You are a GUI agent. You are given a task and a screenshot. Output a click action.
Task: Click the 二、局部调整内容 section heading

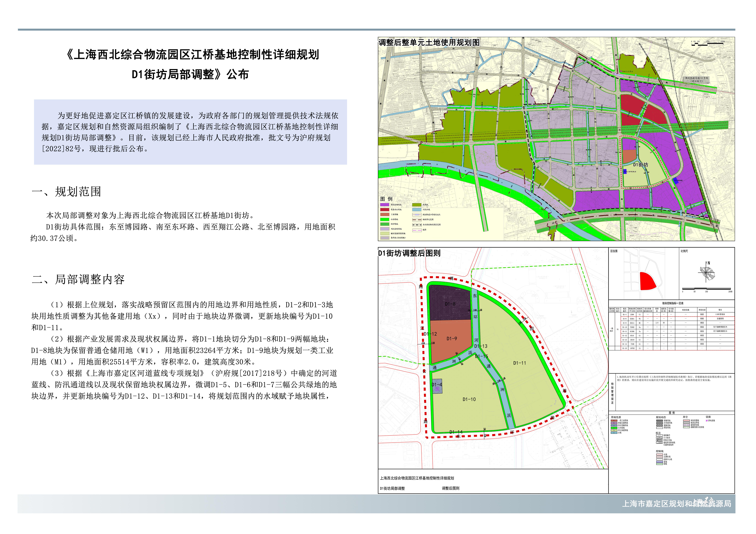tap(78, 280)
